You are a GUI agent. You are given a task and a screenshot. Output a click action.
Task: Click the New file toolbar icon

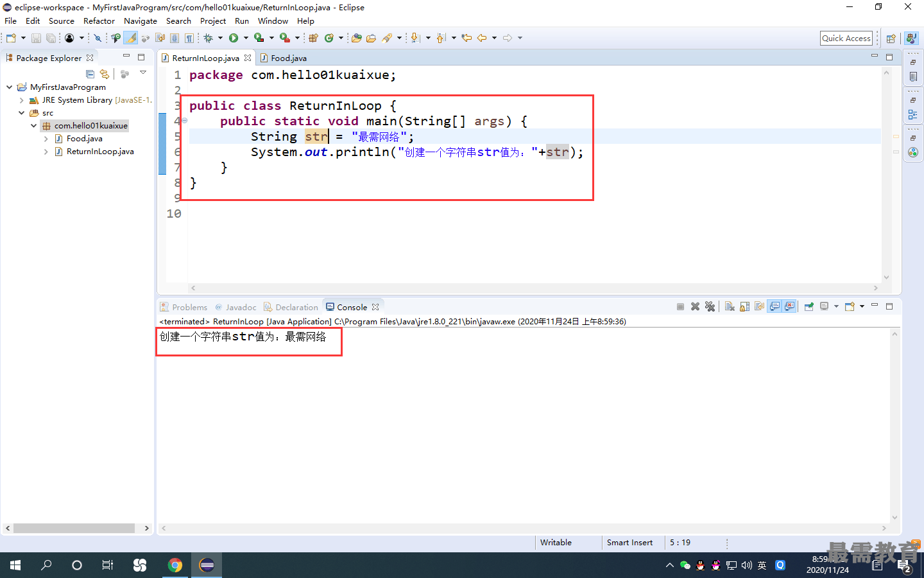click(11, 38)
